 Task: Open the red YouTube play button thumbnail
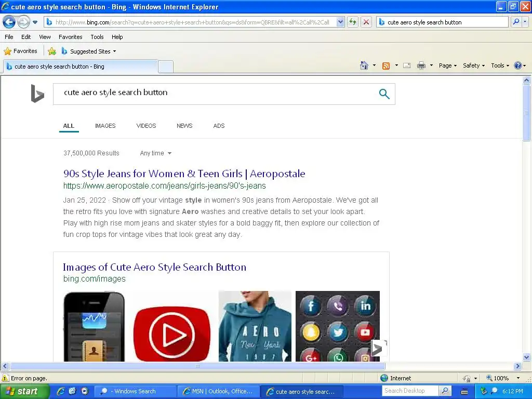pos(171,334)
